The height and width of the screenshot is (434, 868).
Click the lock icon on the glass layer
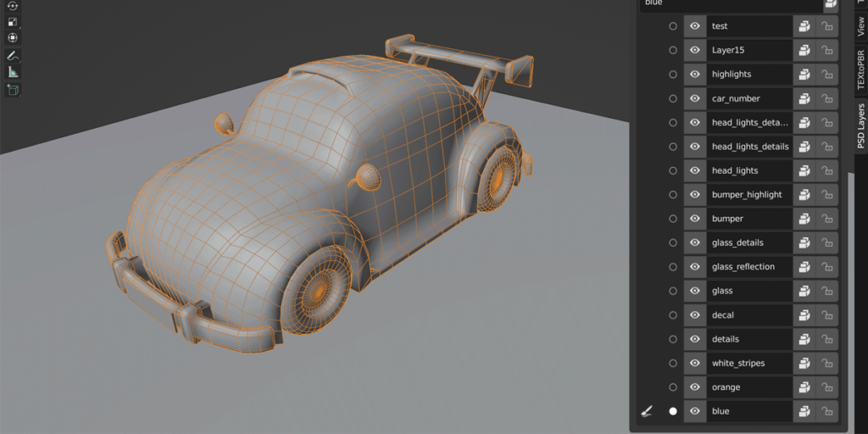point(827,291)
